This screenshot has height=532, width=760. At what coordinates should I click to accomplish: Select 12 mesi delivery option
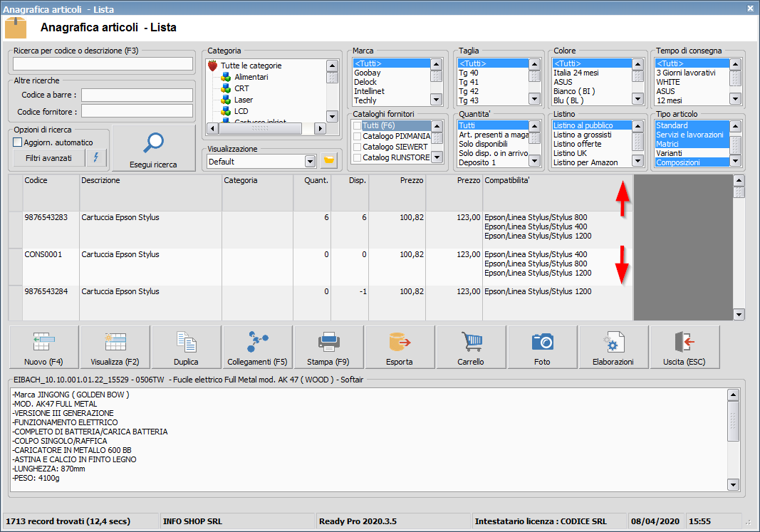(x=670, y=100)
